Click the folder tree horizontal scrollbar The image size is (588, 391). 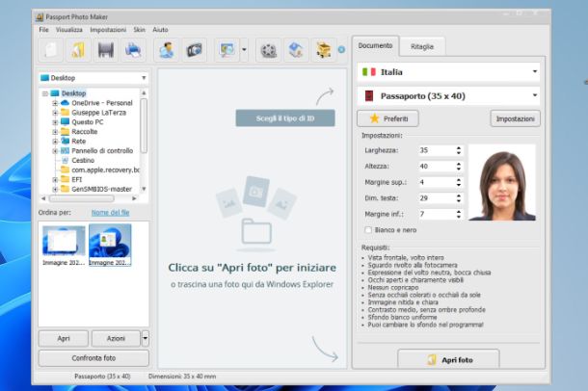coord(81,198)
